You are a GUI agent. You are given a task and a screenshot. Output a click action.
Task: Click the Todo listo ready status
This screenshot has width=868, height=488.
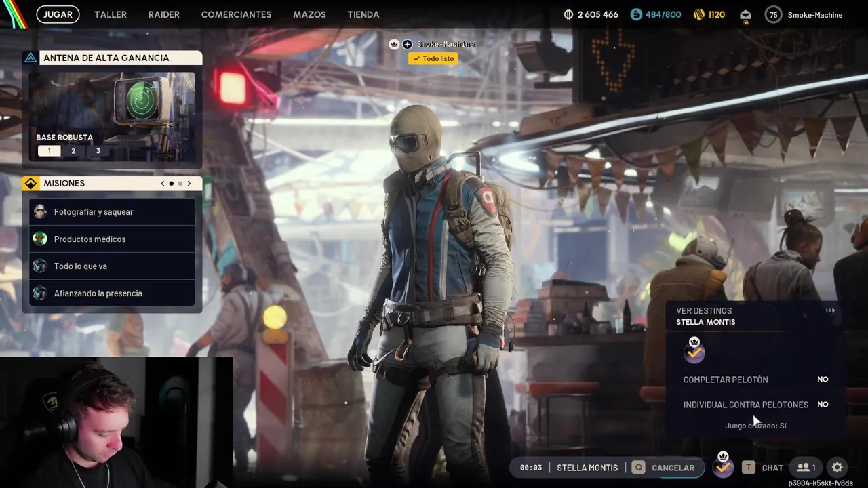point(433,59)
